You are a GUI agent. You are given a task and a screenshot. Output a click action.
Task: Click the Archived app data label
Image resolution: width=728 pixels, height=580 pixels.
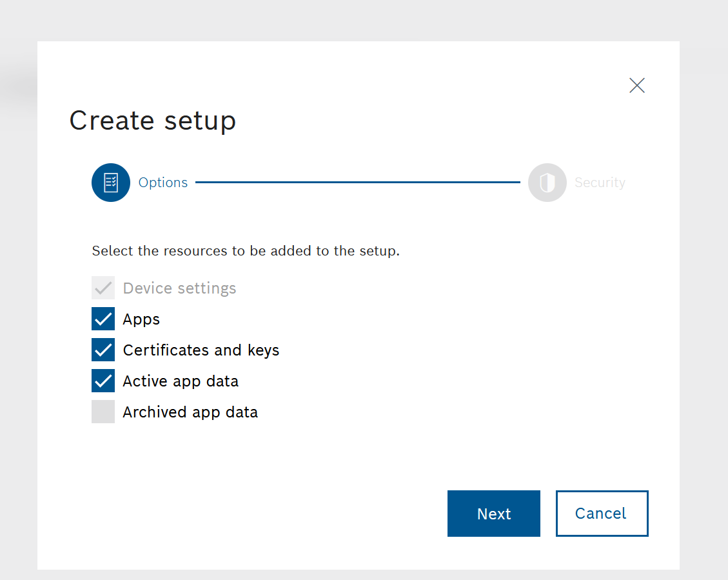190,412
